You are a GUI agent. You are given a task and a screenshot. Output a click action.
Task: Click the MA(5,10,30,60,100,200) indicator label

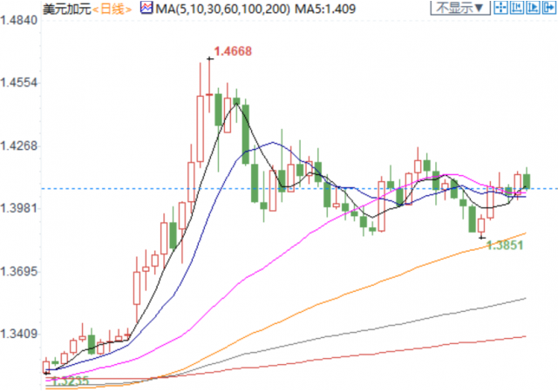(223, 9)
